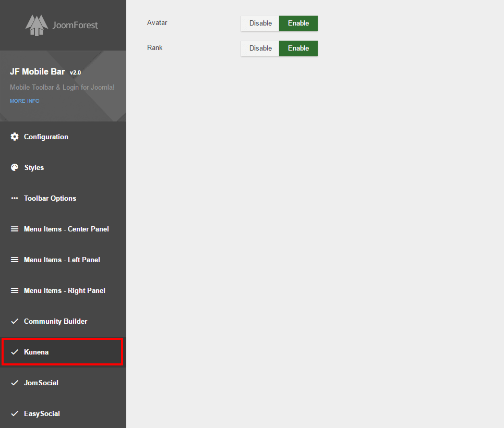Screen dimensions: 504x428
Task: Click the checkmark icon beside JomSocial
Action: click(15, 383)
